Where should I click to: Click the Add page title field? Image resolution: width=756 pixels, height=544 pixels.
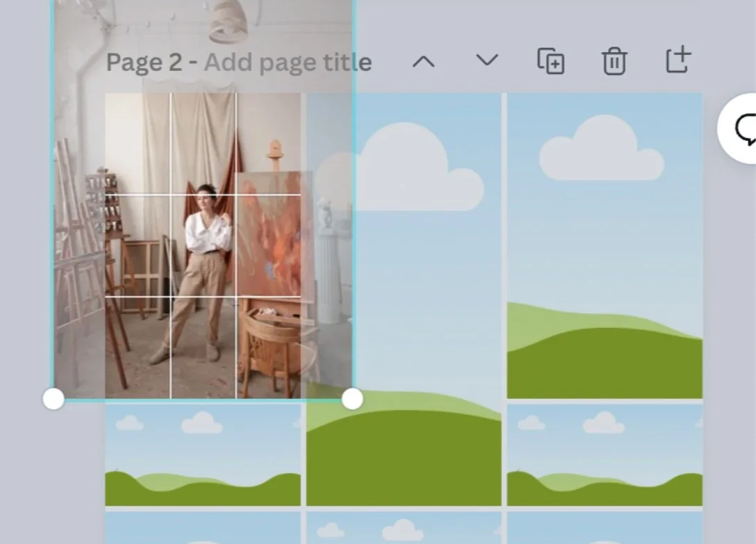coord(287,62)
